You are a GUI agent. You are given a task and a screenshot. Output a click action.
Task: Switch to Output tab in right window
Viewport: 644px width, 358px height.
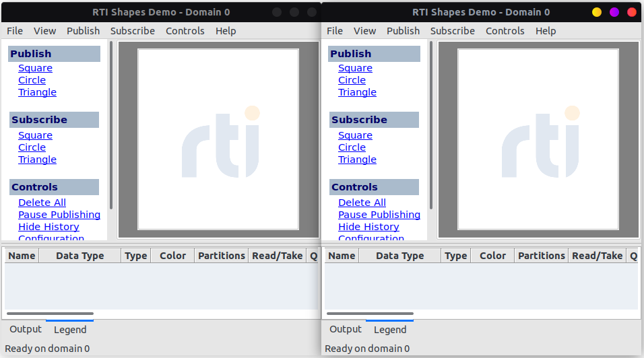click(x=346, y=329)
